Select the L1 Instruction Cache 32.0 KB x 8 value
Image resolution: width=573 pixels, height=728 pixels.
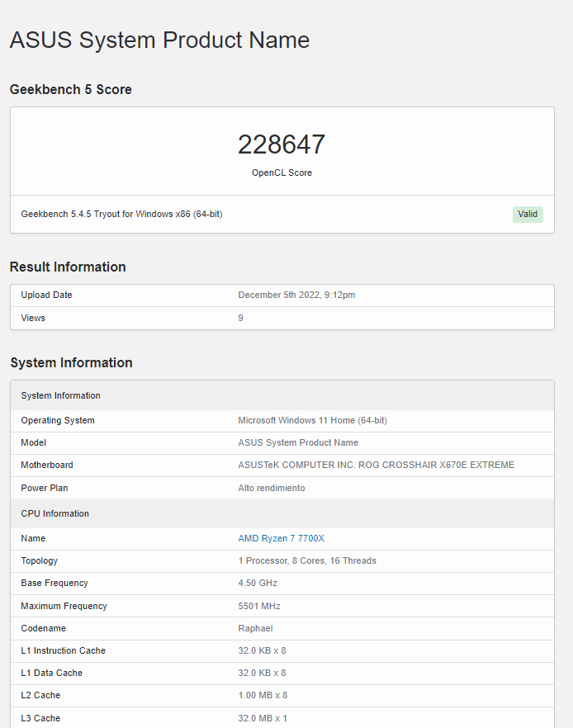click(262, 650)
